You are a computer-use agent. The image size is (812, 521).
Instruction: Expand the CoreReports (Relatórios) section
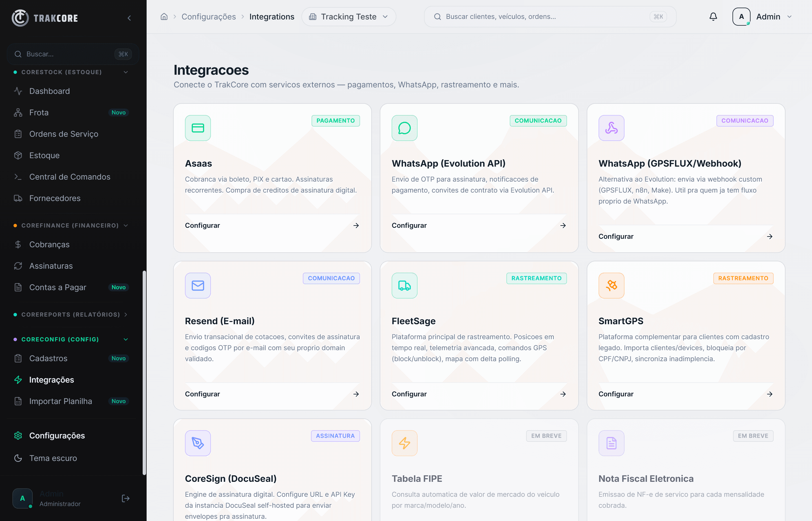point(71,315)
